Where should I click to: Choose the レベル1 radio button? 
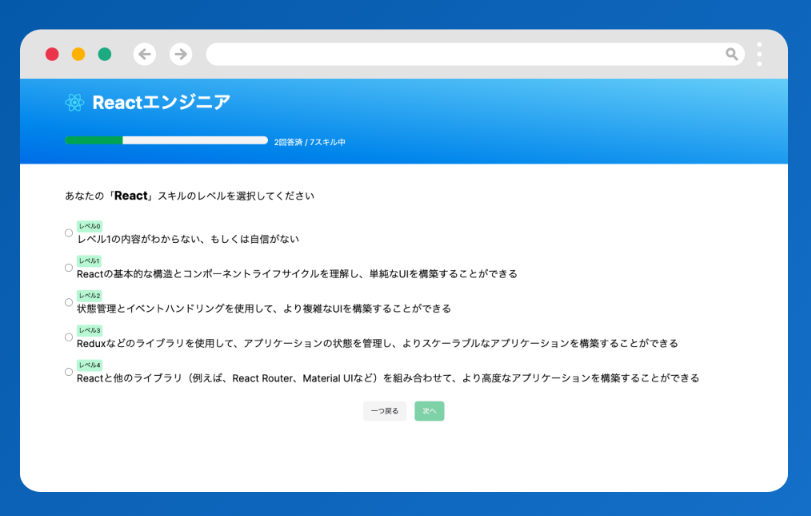(x=69, y=268)
